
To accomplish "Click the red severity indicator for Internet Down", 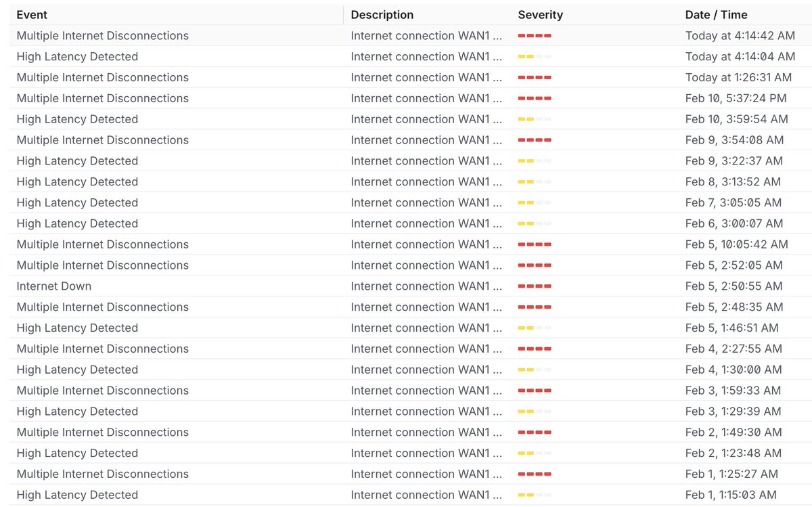I will tap(535, 286).
